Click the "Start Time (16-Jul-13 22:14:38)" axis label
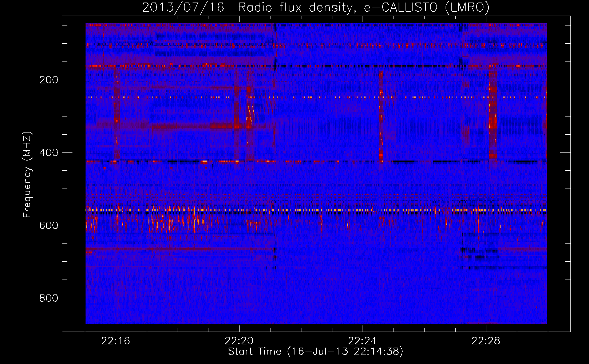This screenshot has height=364, width=589. click(x=316, y=352)
